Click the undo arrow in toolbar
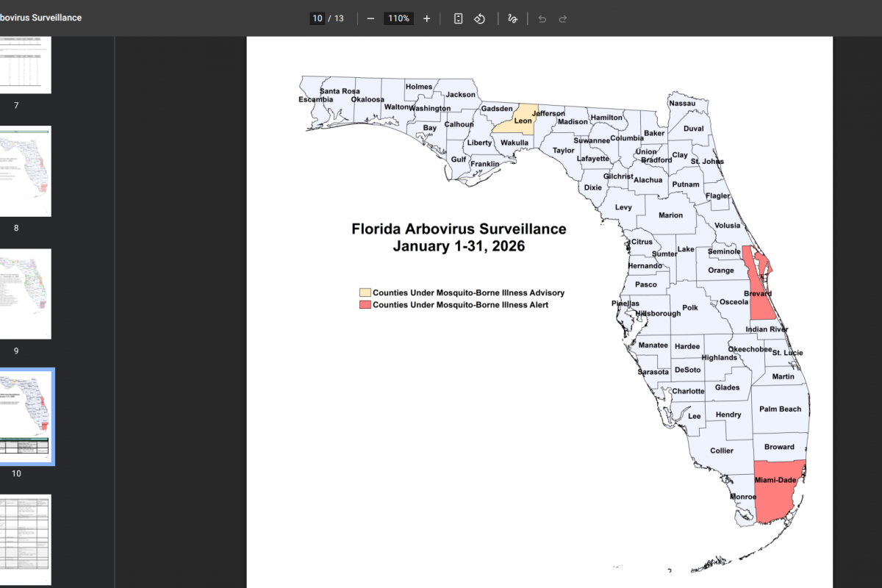882x588 pixels. pos(542,18)
